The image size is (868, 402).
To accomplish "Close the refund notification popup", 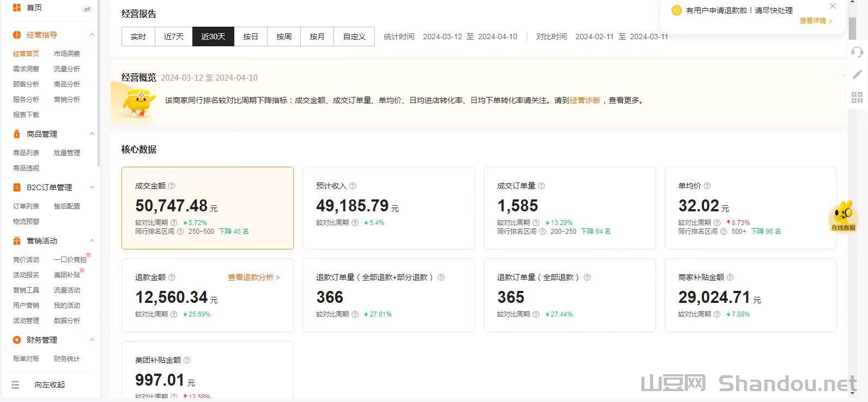I will point(832,7).
